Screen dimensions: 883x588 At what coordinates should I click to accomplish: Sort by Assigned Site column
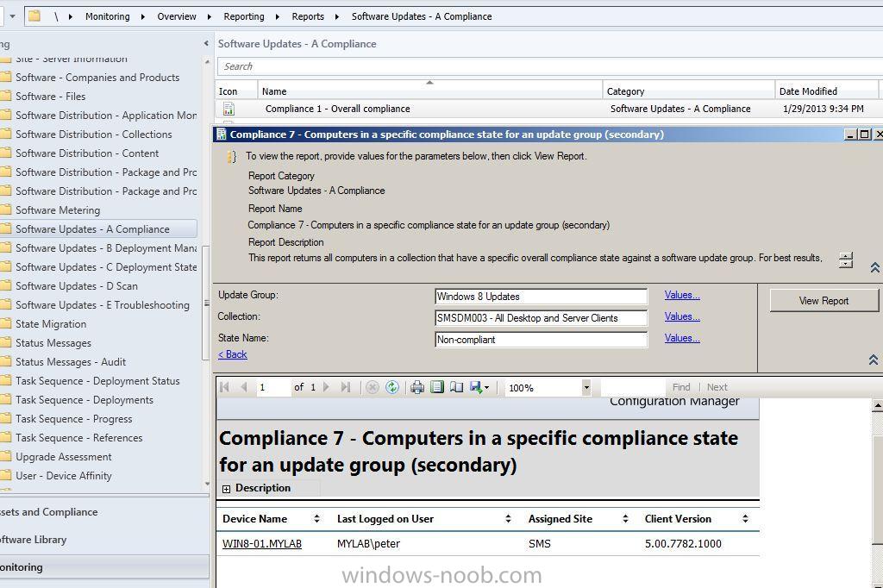tap(625, 519)
